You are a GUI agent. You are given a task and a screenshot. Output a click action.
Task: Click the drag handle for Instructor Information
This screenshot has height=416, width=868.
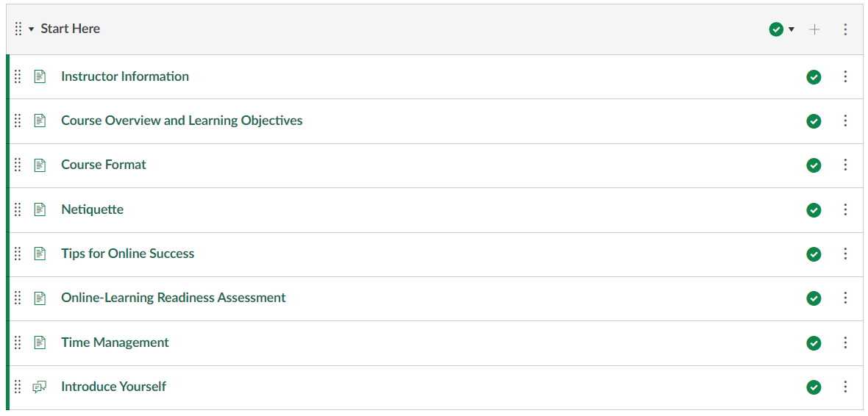[x=18, y=76]
